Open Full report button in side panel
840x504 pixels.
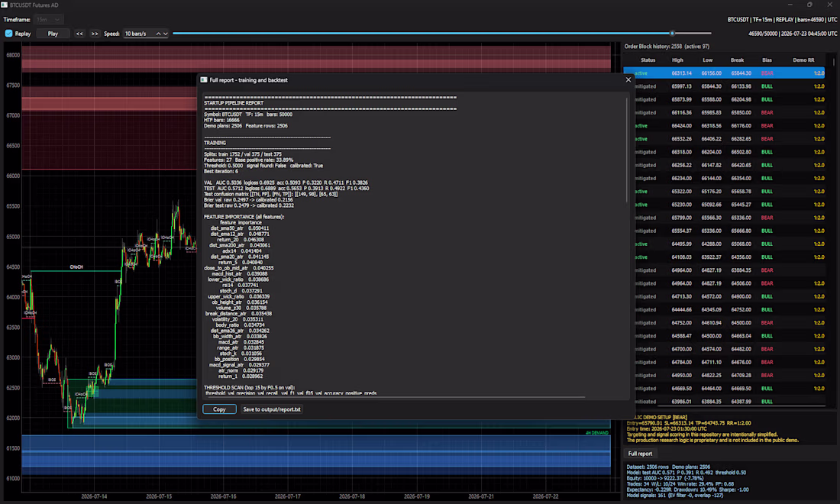click(640, 454)
